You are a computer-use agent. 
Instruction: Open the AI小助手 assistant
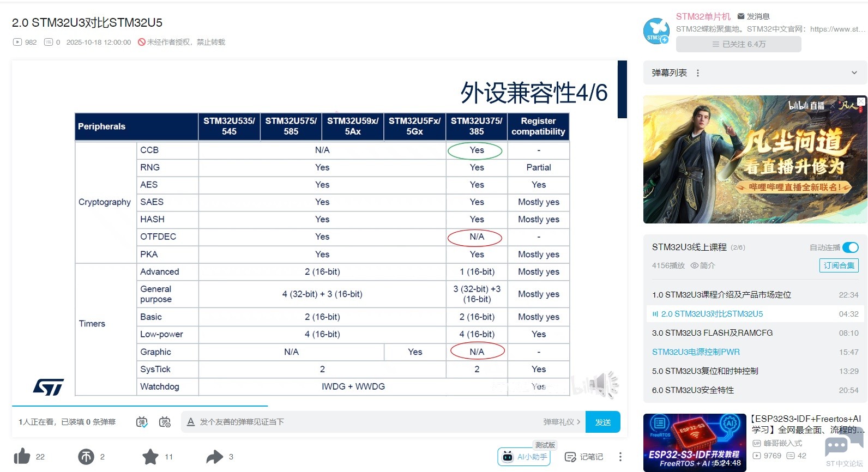(x=524, y=457)
